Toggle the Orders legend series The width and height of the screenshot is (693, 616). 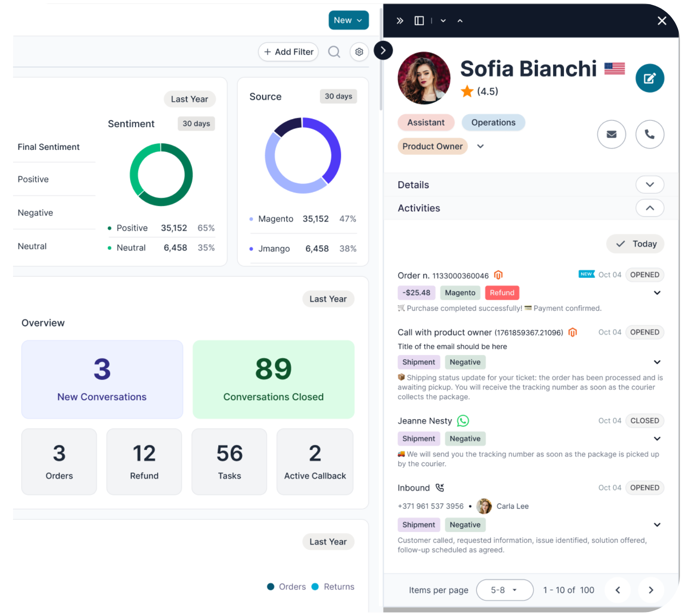[287, 586]
